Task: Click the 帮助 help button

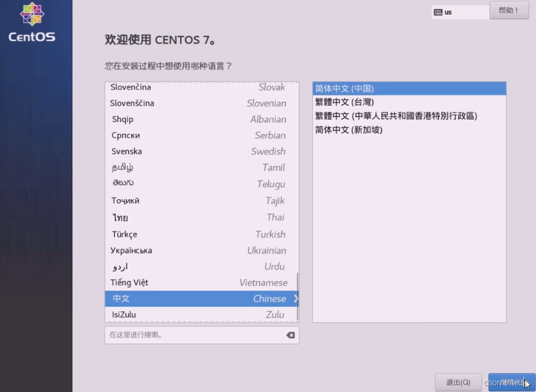Action: 509,10
